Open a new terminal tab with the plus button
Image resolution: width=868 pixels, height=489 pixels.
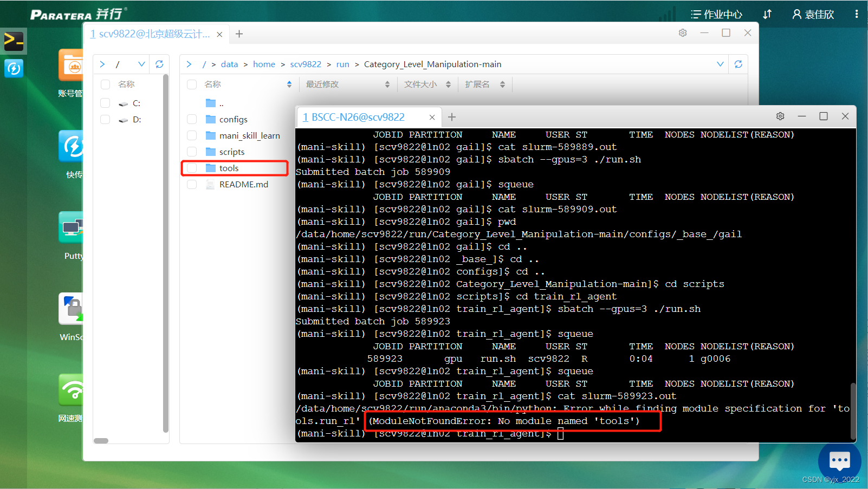point(452,117)
